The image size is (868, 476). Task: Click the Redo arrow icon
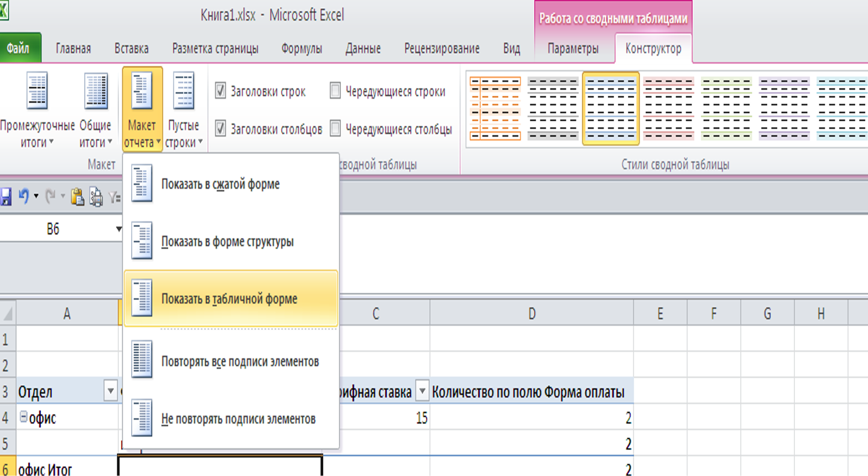coord(50,196)
